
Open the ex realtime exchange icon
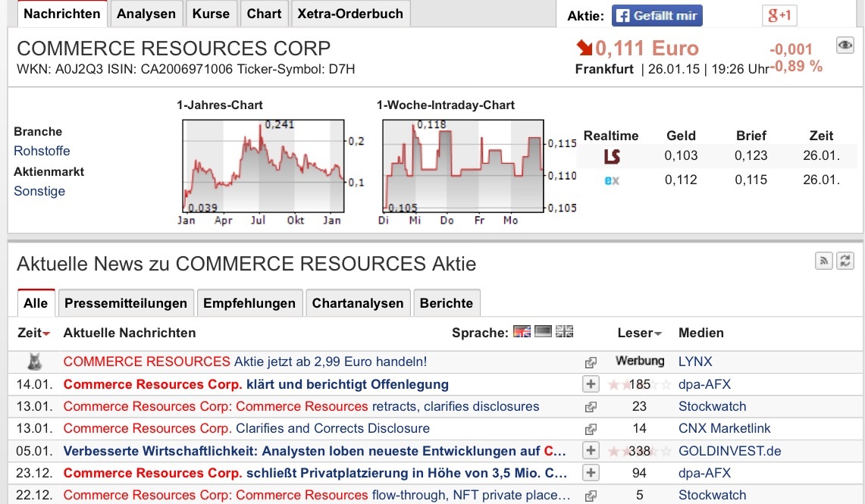(x=612, y=180)
